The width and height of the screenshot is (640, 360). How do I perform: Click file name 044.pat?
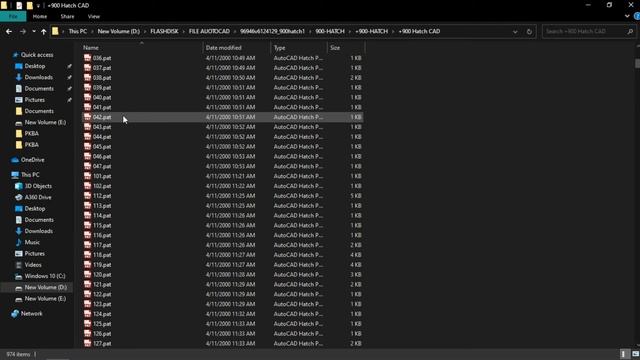pyautogui.click(x=102, y=137)
